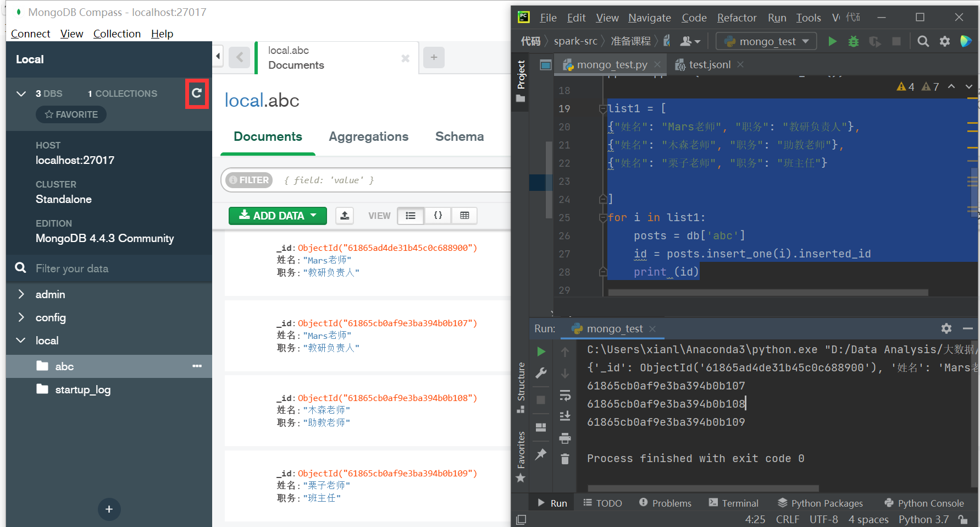Create a new database plus button
Image resolution: width=980 pixels, height=527 pixels.
pyautogui.click(x=109, y=509)
